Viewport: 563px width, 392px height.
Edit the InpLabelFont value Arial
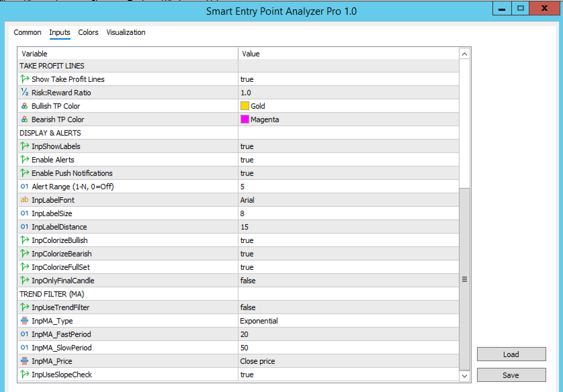(x=348, y=200)
